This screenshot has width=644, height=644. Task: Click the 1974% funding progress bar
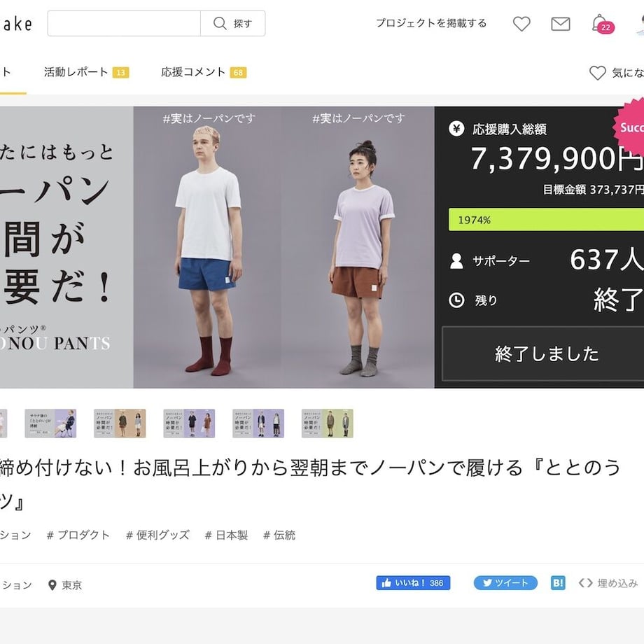pos(546,220)
